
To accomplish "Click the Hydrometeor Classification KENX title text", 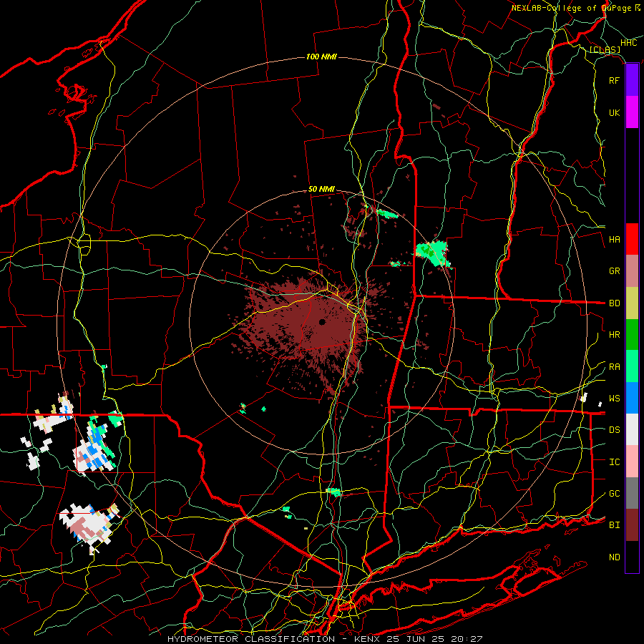I will (324, 639).
